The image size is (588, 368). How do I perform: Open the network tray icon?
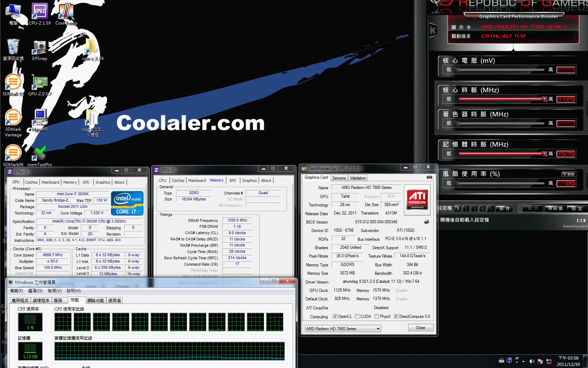549,361
